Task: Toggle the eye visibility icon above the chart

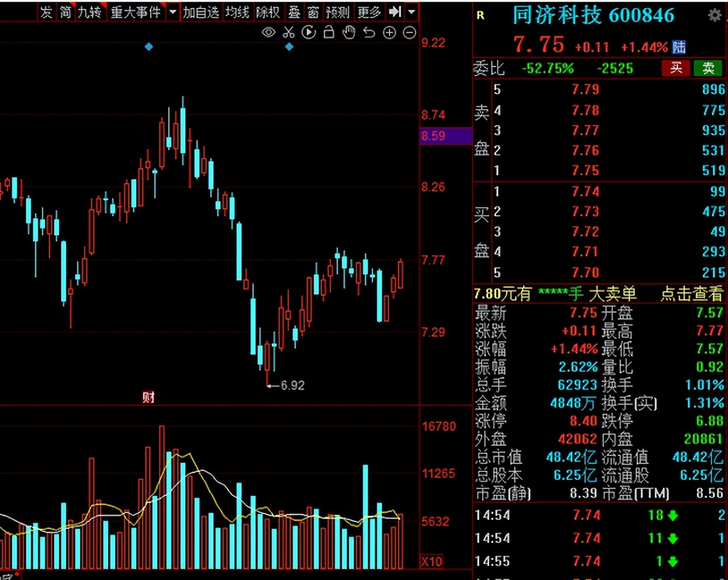Action: click(x=268, y=32)
